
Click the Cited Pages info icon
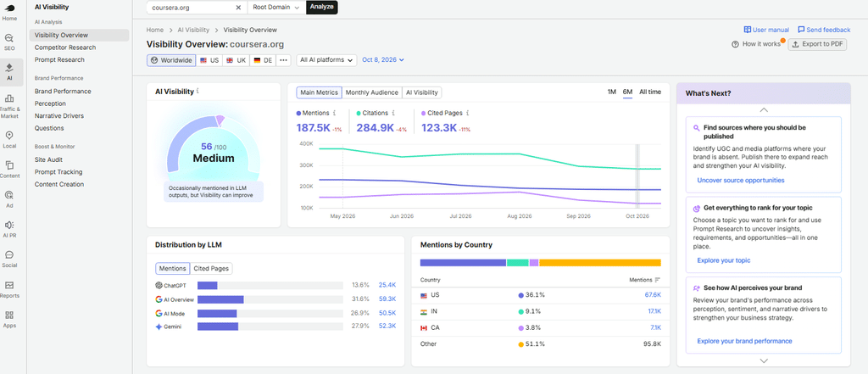tap(468, 113)
